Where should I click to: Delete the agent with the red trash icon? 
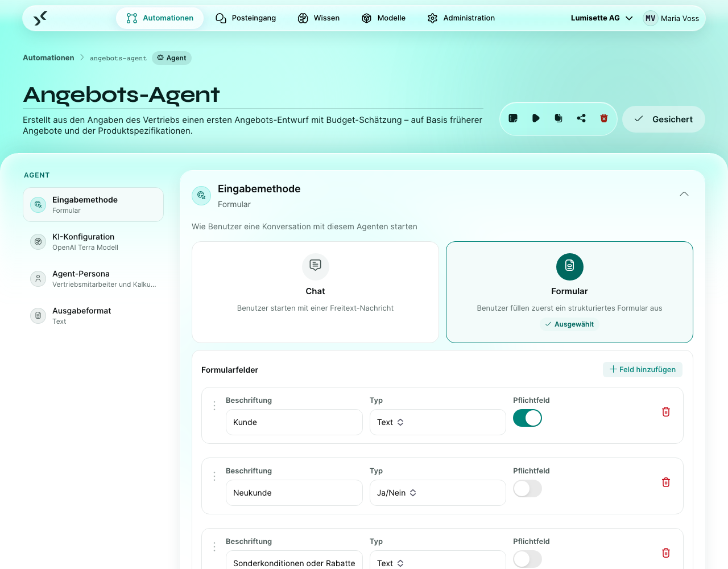pyautogui.click(x=604, y=118)
